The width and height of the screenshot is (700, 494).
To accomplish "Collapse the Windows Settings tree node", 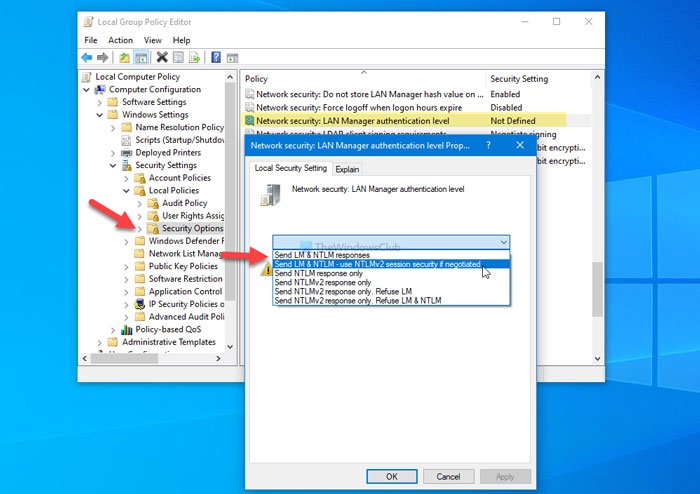I will 113,115.
